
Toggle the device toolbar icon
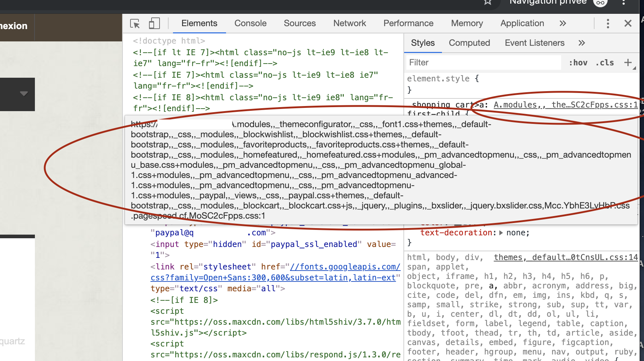pyautogui.click(x=154, y=24)
